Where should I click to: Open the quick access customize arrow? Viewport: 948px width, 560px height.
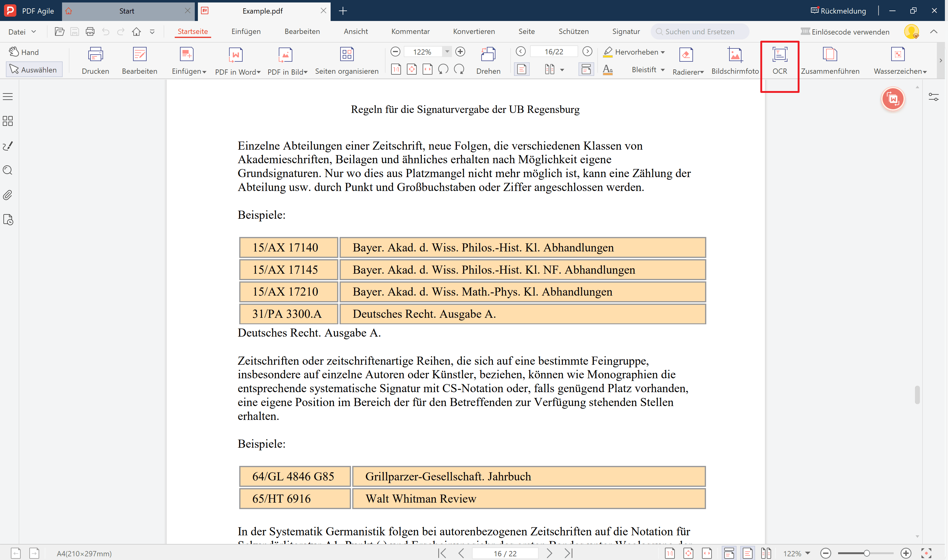[152, 32]
